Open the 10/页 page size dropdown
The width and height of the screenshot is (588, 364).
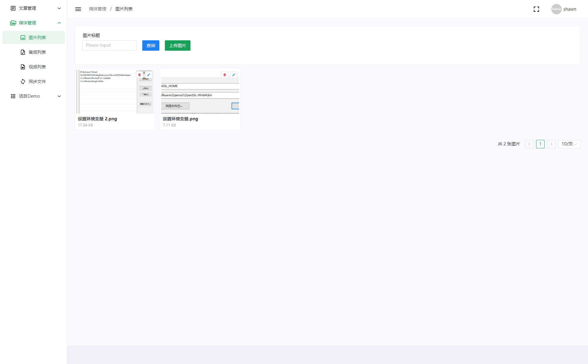pyautogui.click(x=569, y=144)
